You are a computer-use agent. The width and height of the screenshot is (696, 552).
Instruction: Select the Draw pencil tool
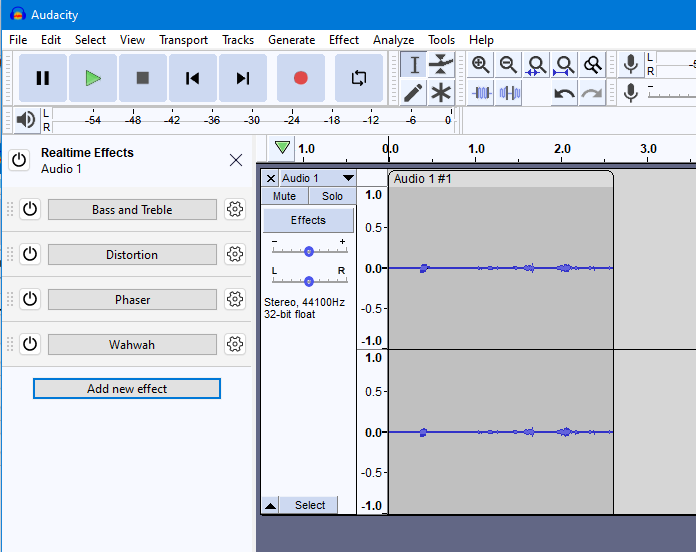(x=414, y=93)
